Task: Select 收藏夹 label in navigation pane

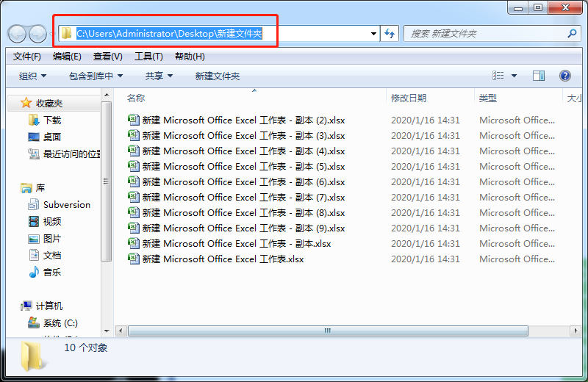Action: tap(49, 103)
